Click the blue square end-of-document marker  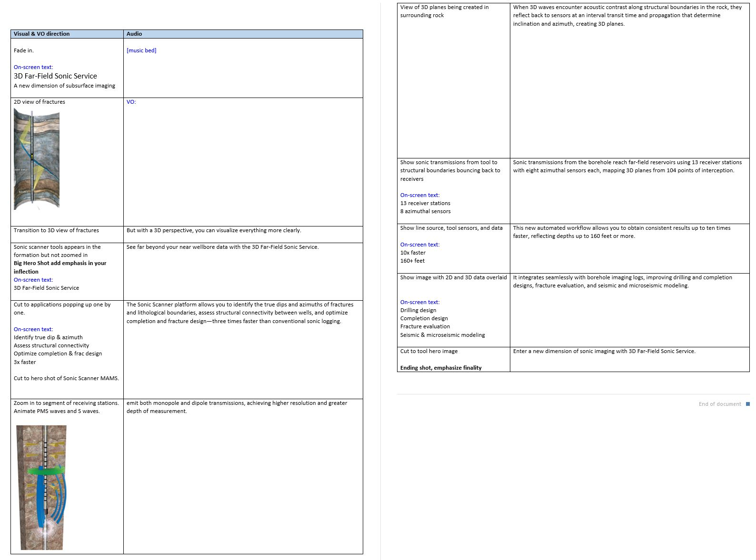click(747, 404)
